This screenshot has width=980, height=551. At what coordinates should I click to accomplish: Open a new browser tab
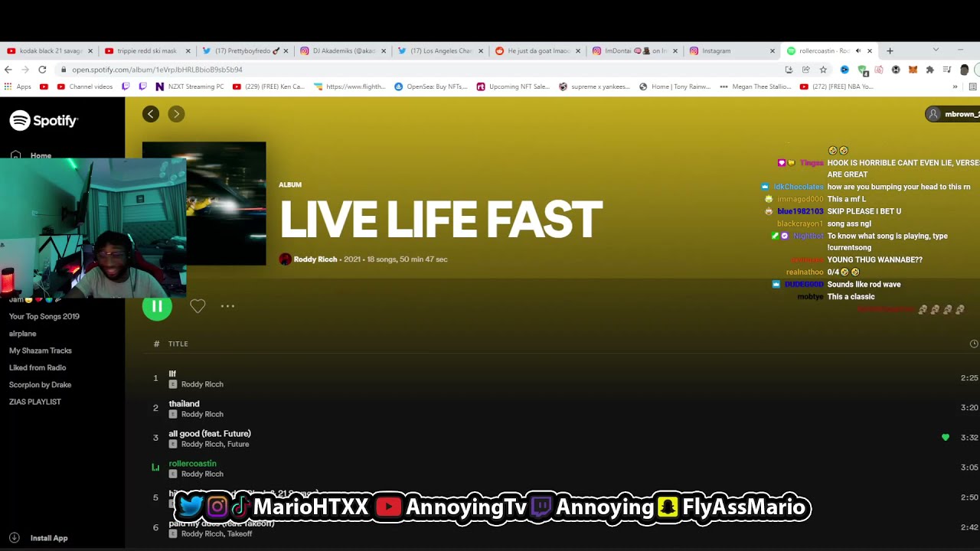[890, 51]
